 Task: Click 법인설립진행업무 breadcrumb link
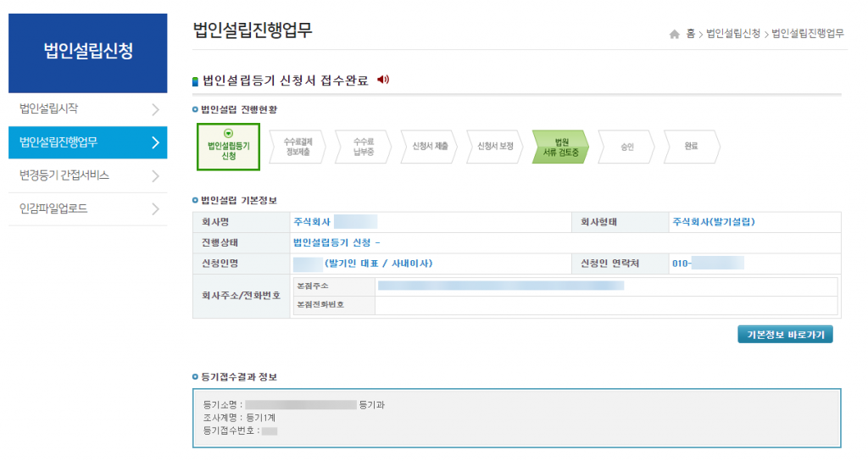[x=808, y=34]
